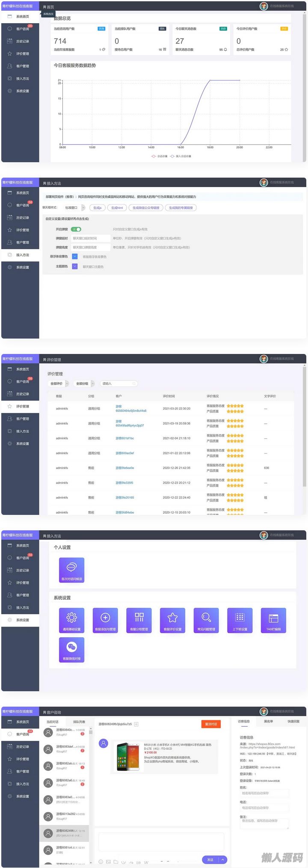Click 评价管理 star icon in dashboard sidebar
Image resolution: width=308 pixels, height=868 pixels.
(9, 54)
